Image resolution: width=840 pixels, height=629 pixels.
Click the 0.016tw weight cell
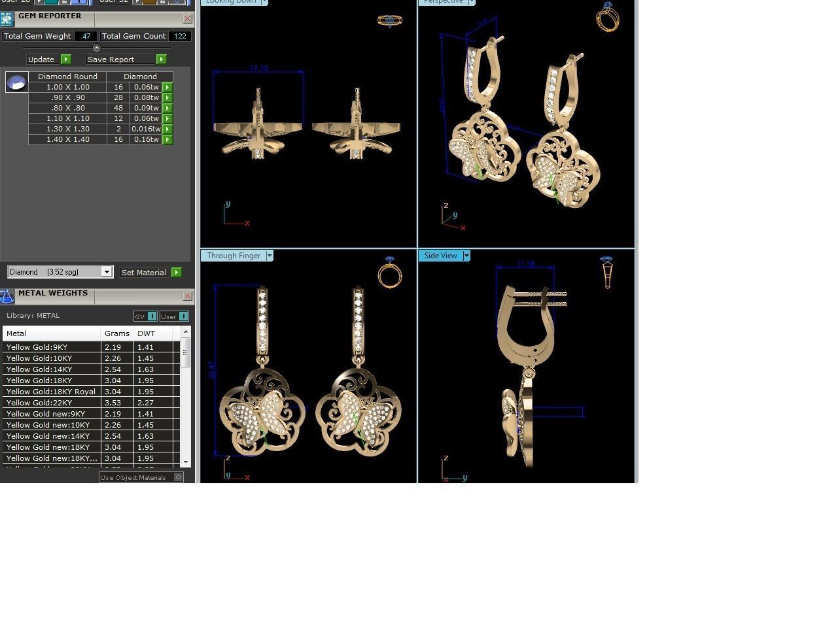click(146, 129)
